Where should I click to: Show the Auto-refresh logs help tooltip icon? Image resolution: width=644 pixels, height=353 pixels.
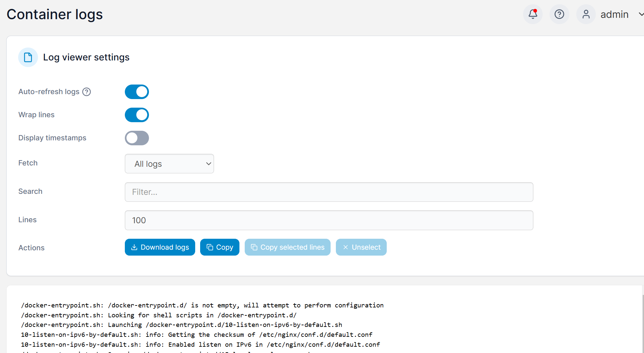point(87,92)
